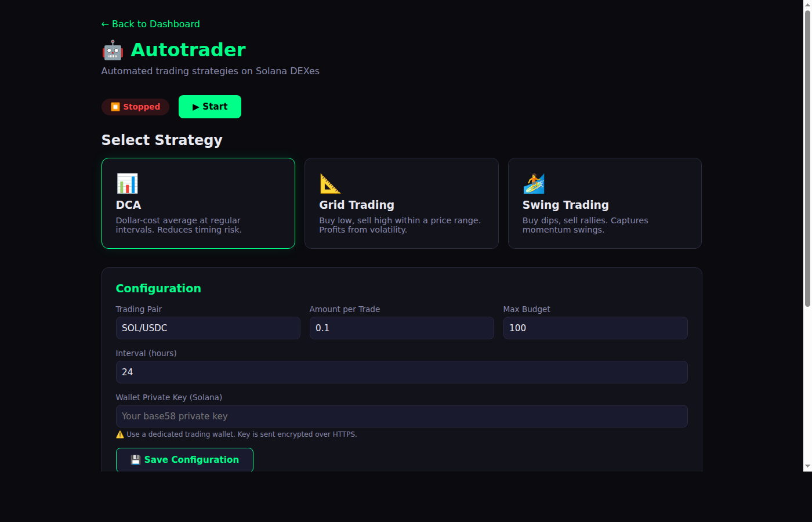Click the triangular ruler icon on Grid Trading
The image size is (812, 522).
click(329, 183)
